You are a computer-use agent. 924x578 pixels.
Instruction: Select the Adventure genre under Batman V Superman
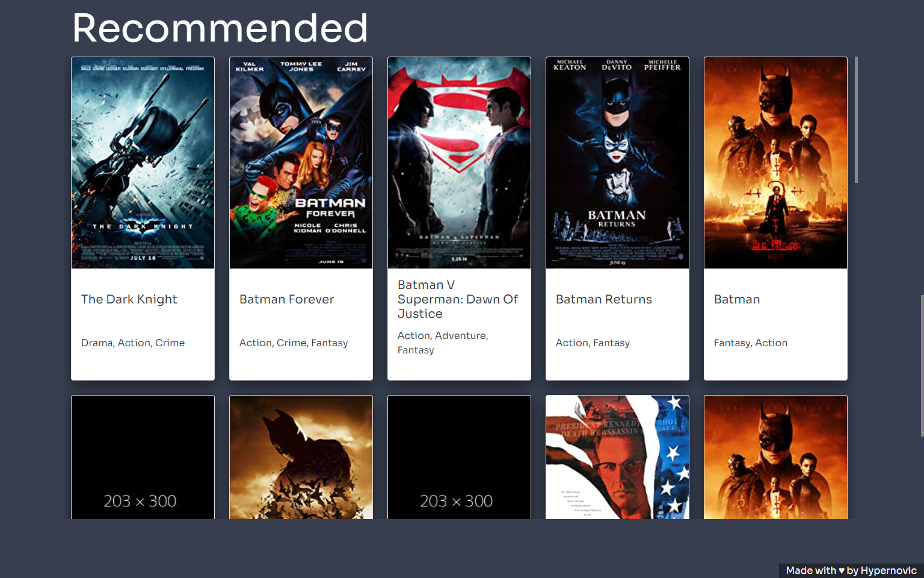pyautogui.click(x=461, y=335)
